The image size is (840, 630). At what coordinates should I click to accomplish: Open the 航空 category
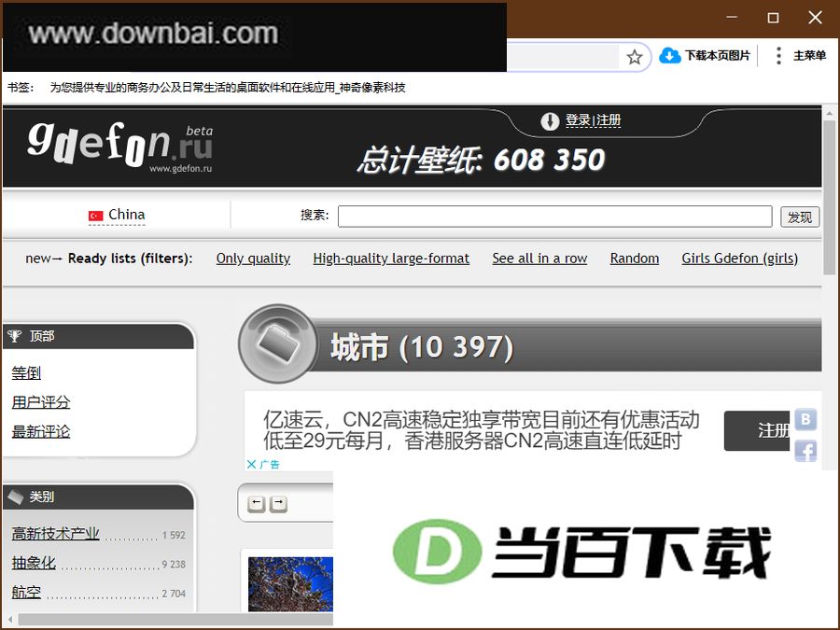[x=26, y=592]
